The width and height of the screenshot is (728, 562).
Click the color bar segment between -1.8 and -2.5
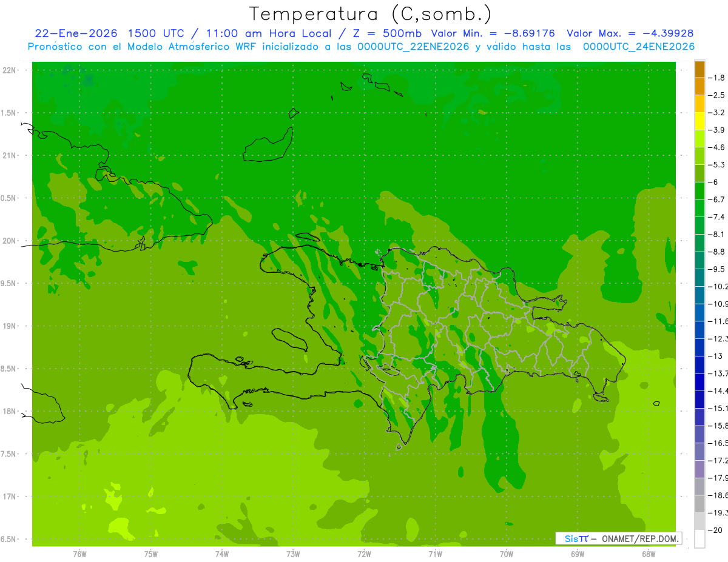pyautogui.click(x=699, y=87)
